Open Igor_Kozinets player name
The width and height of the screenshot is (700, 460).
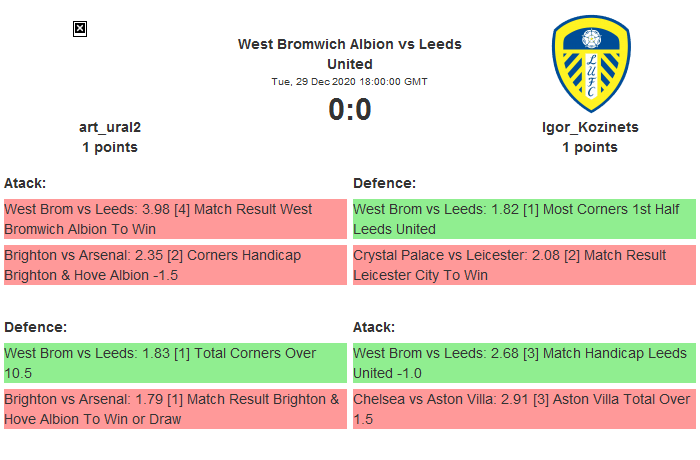tap(589, 127)
